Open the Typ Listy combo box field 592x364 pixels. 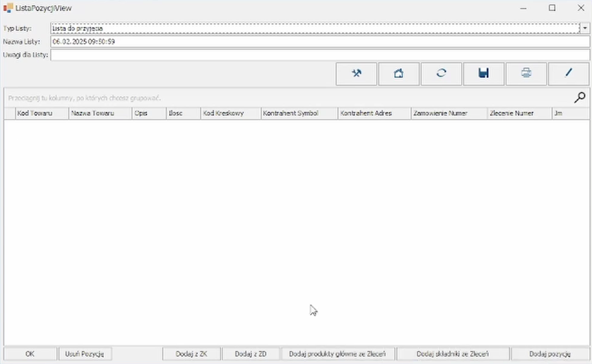point(313,28)
